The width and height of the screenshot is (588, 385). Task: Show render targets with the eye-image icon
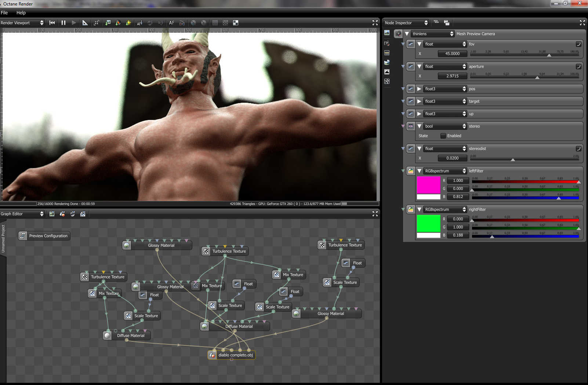(52, 214)
